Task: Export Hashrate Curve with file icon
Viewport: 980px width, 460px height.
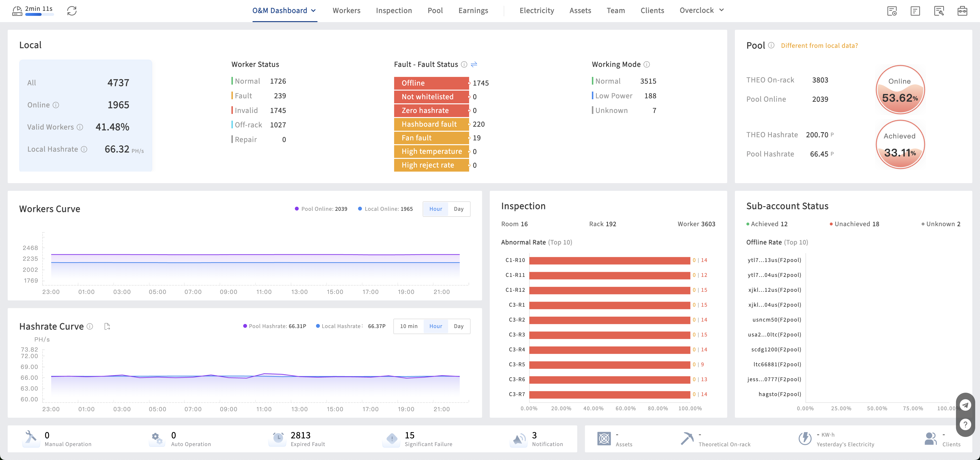Action: [x=107, y=326]
